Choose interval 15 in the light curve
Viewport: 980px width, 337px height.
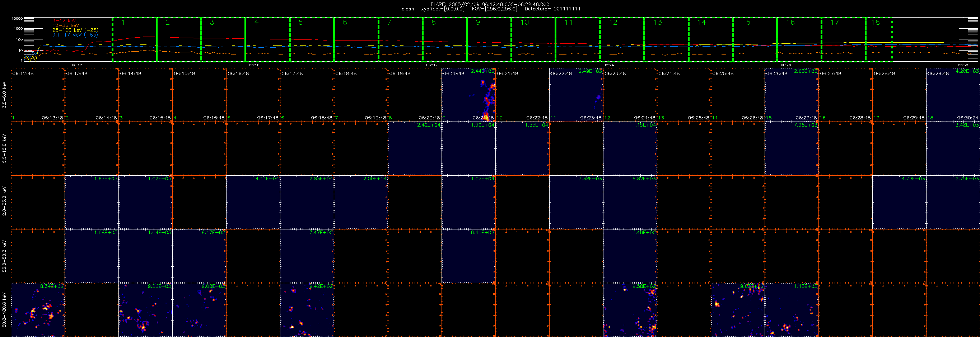[x=755, y=39]
